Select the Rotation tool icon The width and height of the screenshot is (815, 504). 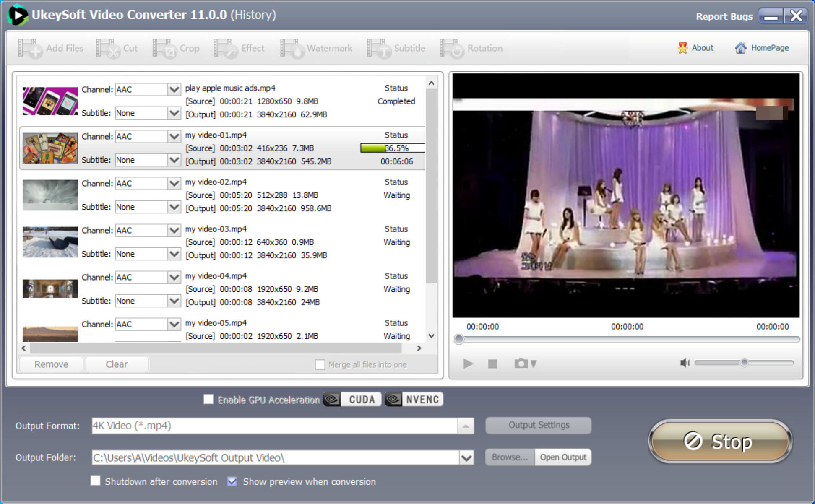(451, 48)
